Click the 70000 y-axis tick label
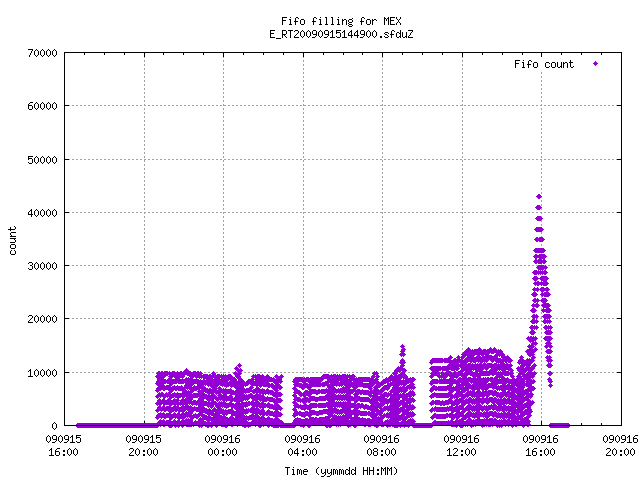Screen dimensions: 640x480 click(42, 53)
